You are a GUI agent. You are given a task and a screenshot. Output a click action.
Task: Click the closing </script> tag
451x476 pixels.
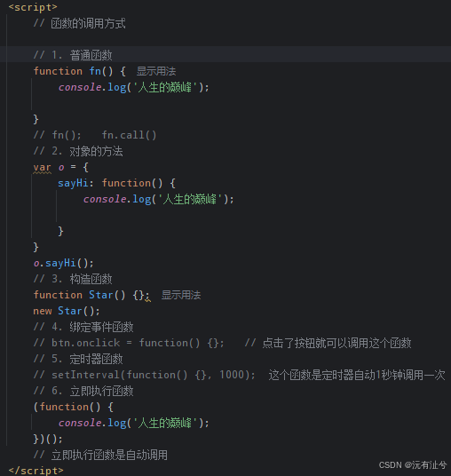36,471
